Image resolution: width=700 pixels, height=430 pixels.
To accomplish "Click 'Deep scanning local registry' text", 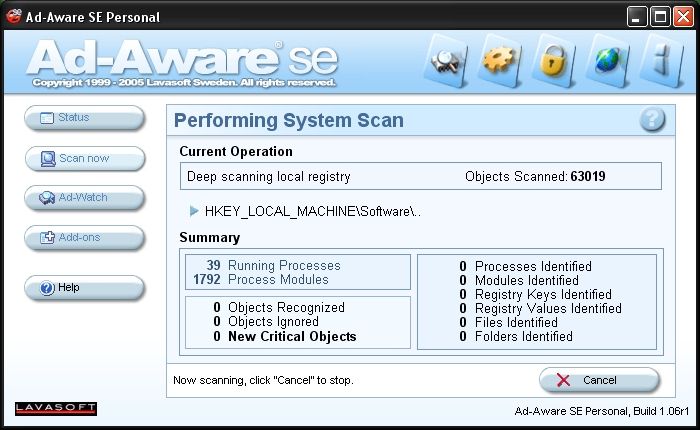I will (269, 176).
